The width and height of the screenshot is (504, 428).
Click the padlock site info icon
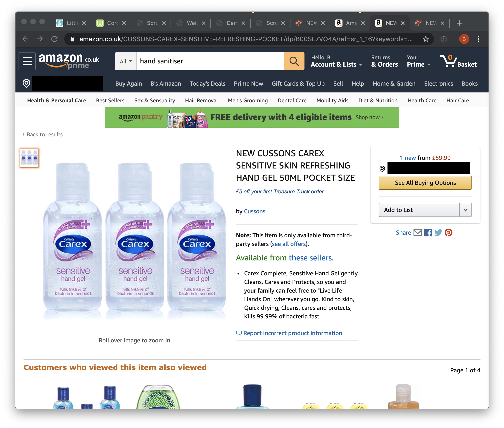(72, 39)
